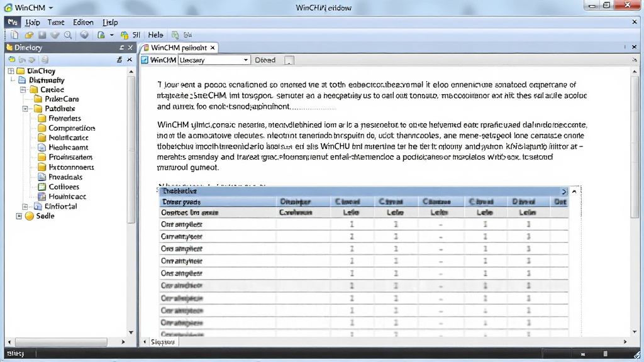The height and width of the screenshot is (362, 644).
Task: Click the first small icon in status bar right
Action: point(582,354)
